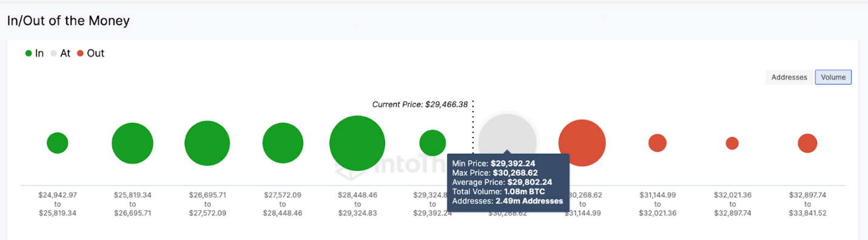The width and height of the screenshot is (868, 240).
Task: Select the gray At the Money bubble
Action: [507, 133]
